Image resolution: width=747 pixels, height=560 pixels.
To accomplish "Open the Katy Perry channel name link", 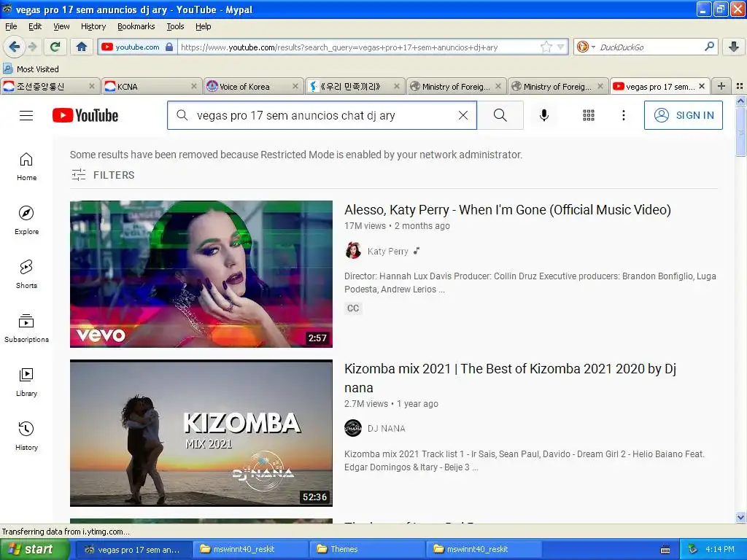I will pos(388,251).
